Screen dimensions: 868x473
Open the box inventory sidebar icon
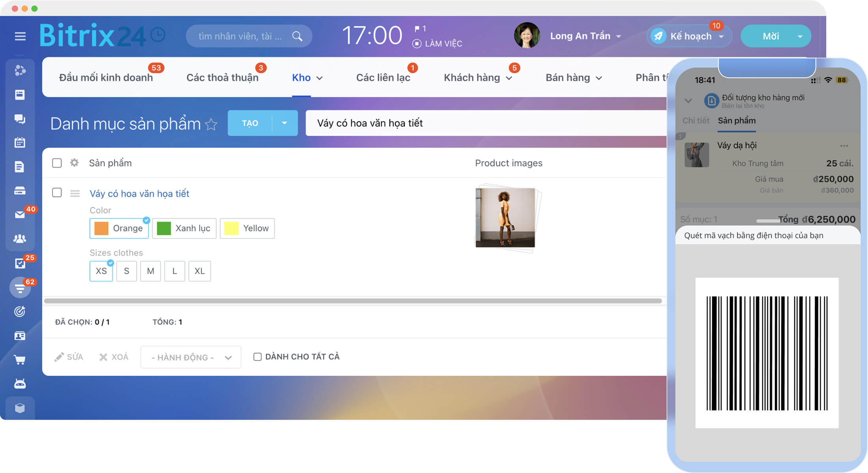pyautogui.click(x=20, y=408)
